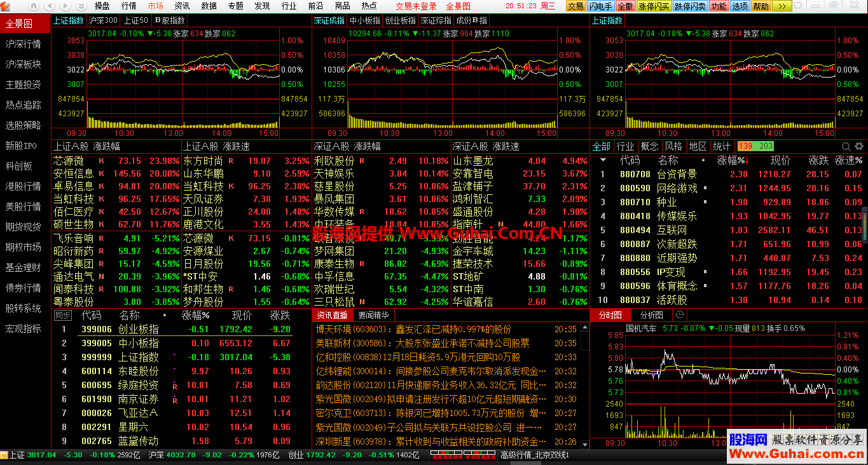Select the 880708 台资背景 sector row
This screenshot has width=868, height=465.
point(729,174)
